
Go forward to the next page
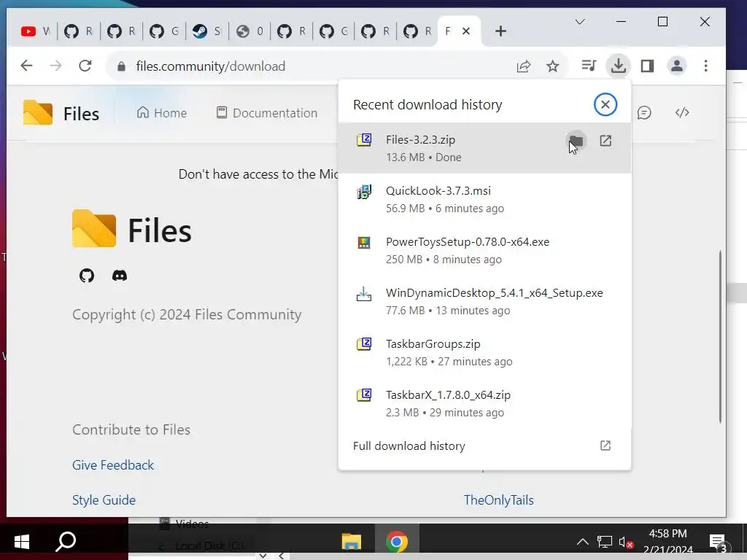(55, 66)
